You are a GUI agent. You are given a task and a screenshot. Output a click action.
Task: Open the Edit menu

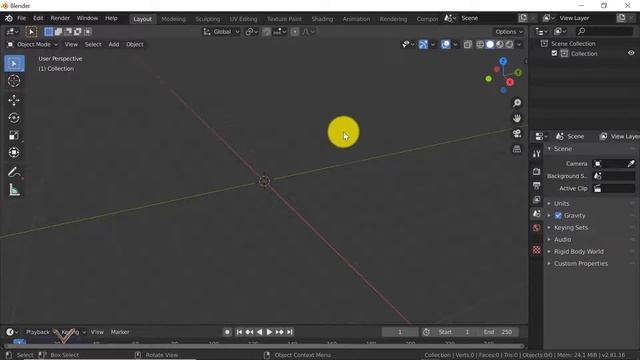38,18
